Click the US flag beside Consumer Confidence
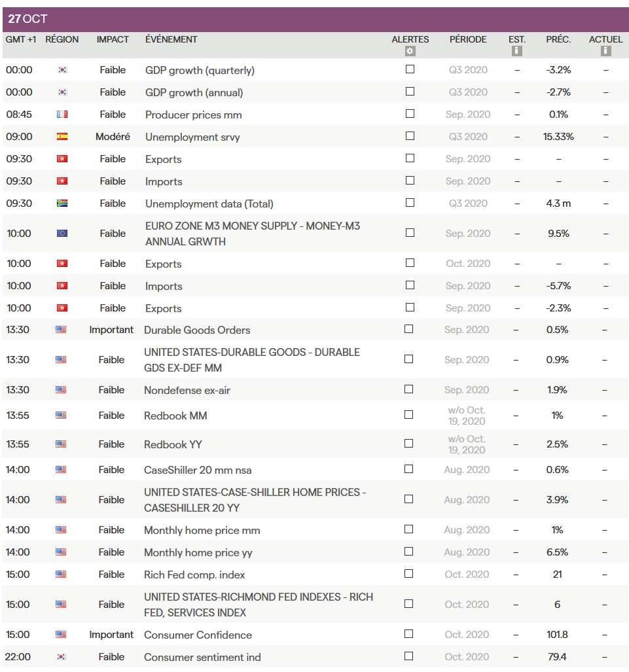This screenshot has height=672, width=629. point(61,634)
